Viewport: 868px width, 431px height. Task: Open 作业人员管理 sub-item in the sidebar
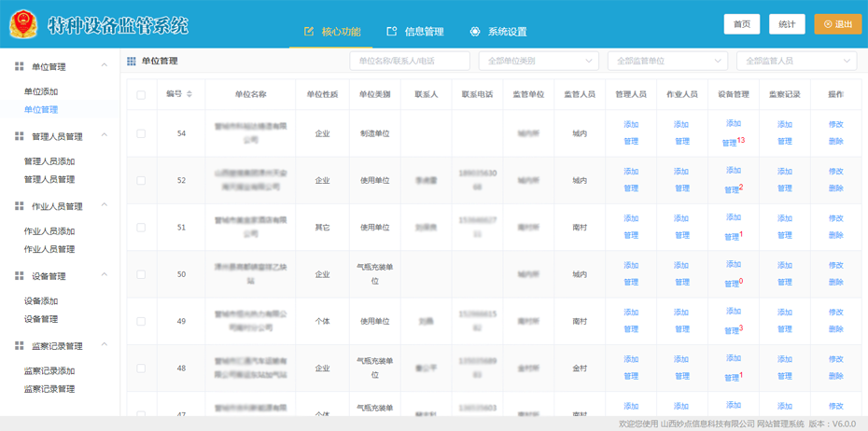coord(49,249)
